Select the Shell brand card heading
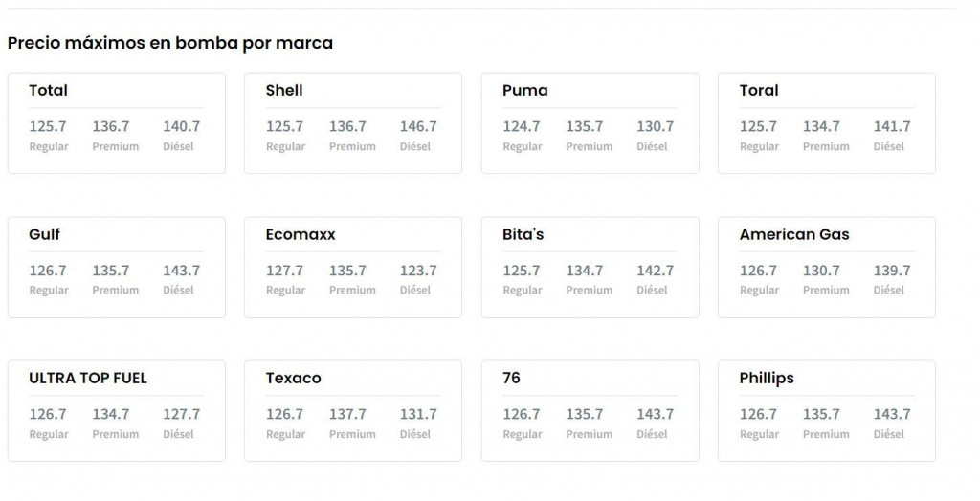 click(284, 91)
